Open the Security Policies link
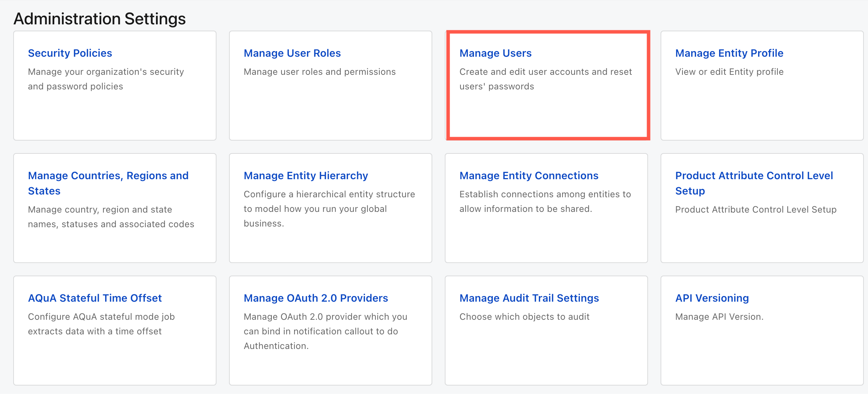The width and height of the screenshot is (868, 397). 70,53
